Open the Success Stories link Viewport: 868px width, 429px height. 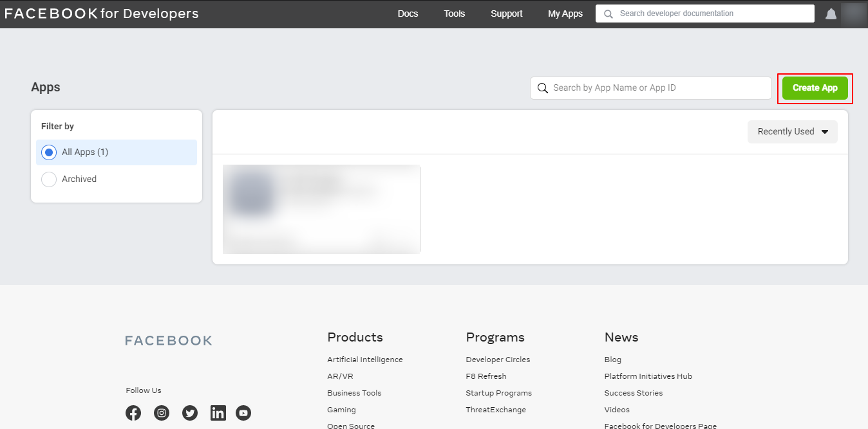634,393
